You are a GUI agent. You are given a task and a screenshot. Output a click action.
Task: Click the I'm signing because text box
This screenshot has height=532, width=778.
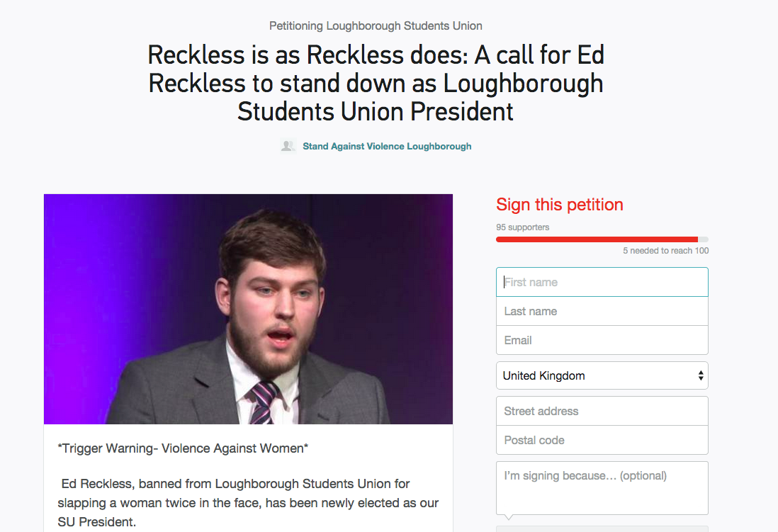pos(602,488)
